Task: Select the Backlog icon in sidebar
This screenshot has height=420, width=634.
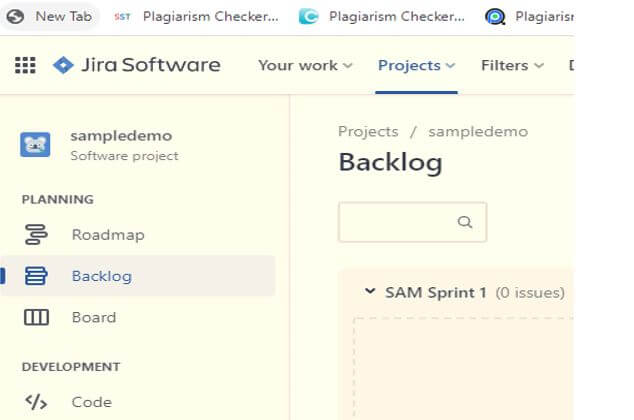Action: (36, 276)
